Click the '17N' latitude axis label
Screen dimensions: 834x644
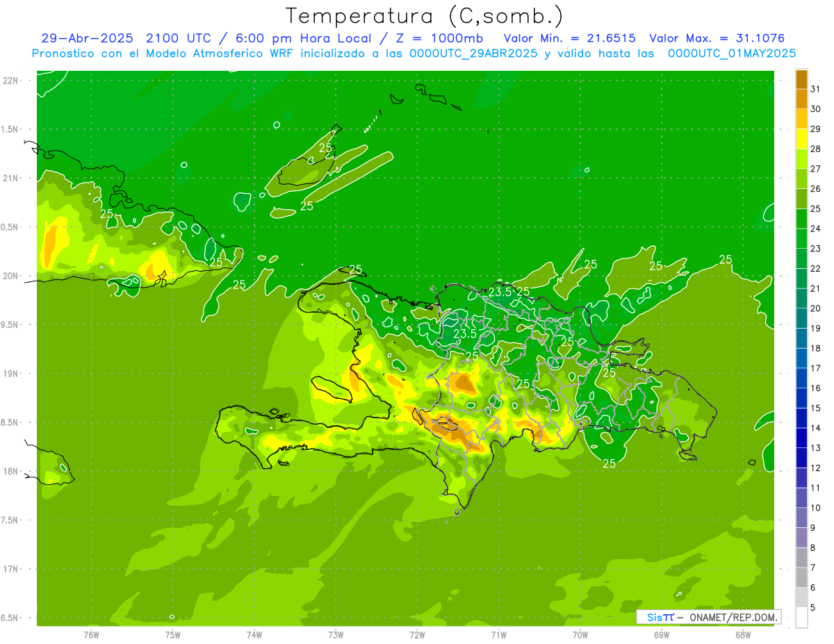tap(11, 569)
